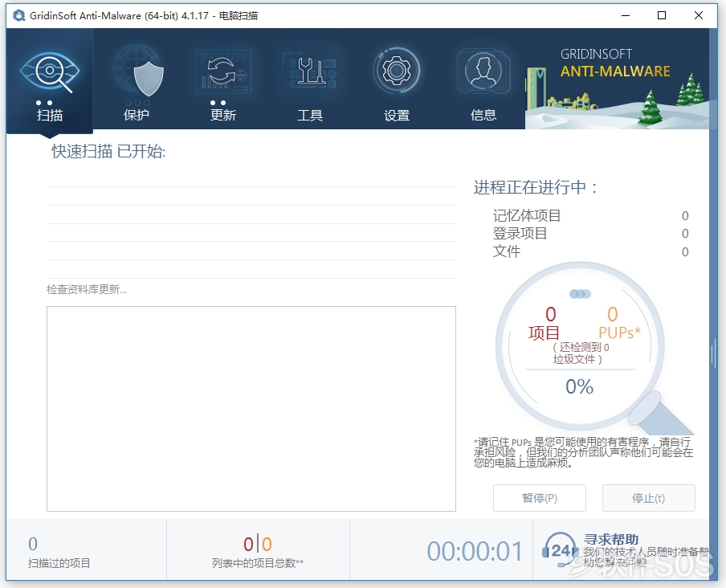
Task: Open the 更新 refresh arrows icon
Action: 223,71
